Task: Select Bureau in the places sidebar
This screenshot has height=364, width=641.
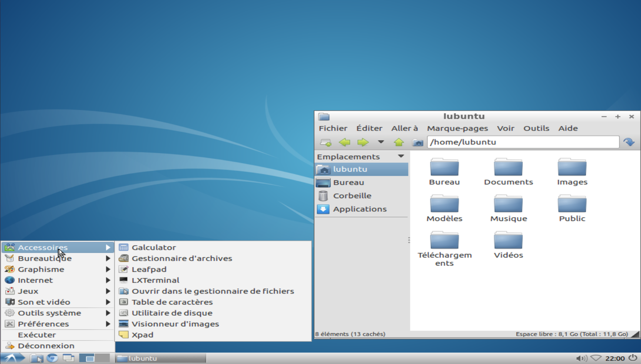Action: click(362, 182)
